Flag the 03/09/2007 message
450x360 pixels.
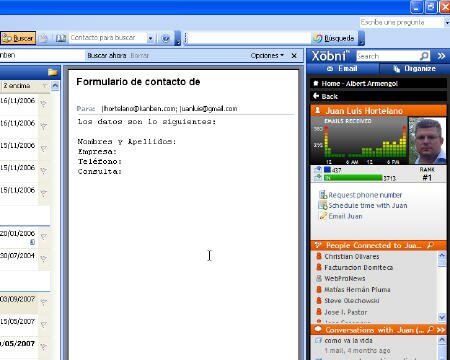tap(44, 302)
